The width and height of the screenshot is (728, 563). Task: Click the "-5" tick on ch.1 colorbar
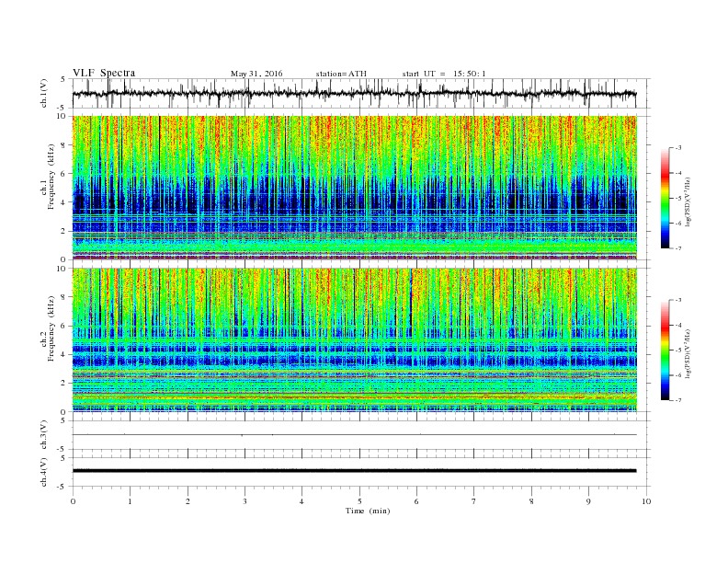click(x=677, y=199)
